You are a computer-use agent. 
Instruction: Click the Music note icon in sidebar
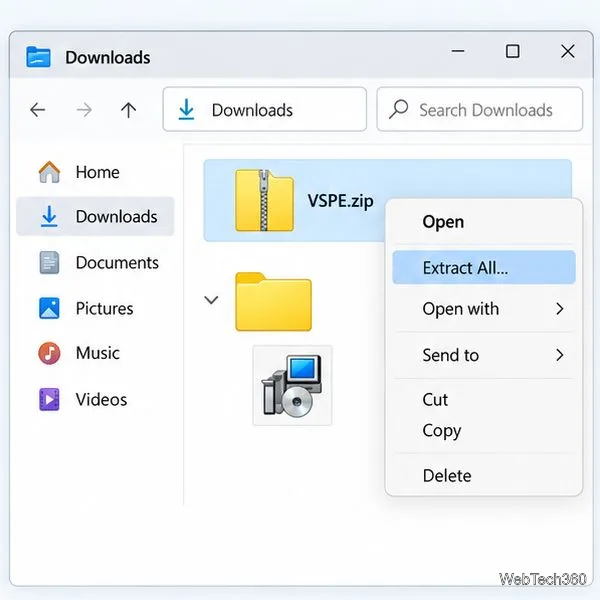[49, 353]
